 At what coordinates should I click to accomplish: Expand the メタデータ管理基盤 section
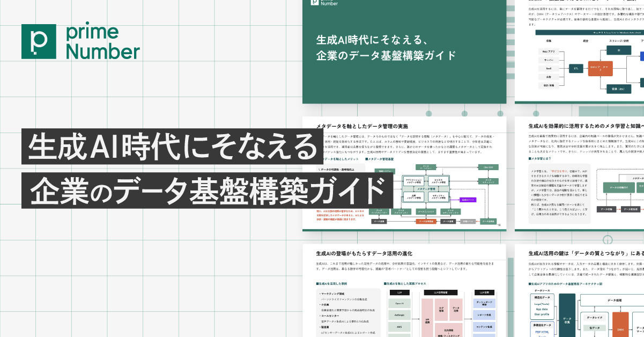coord(380,159)
